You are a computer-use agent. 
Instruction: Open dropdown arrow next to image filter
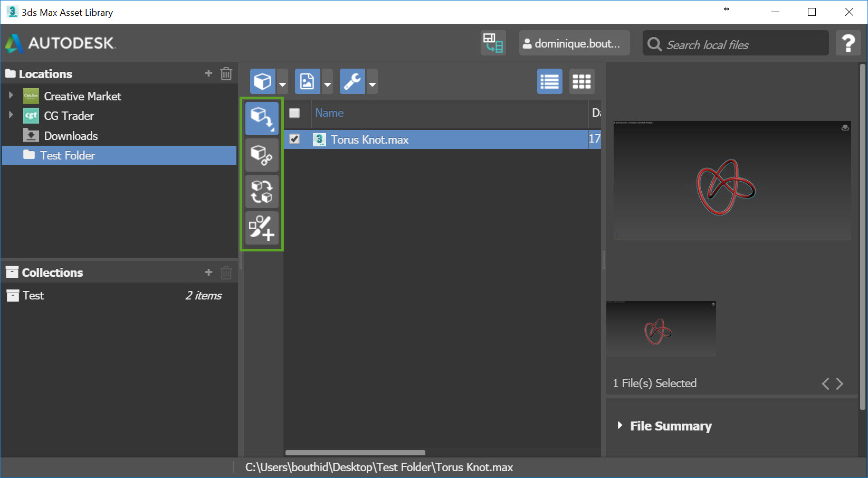(327, 82)
